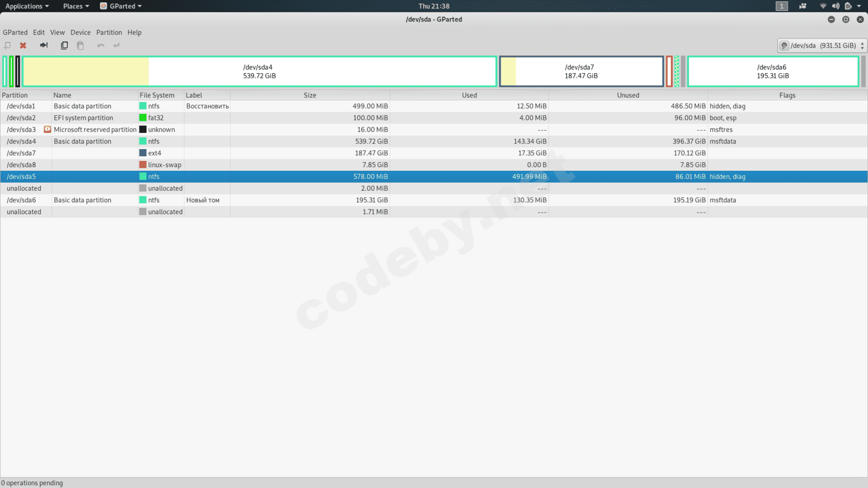This screenshot has width=868, height=488.
Task: Click the power icon in top bar
Action: (848, 6)
